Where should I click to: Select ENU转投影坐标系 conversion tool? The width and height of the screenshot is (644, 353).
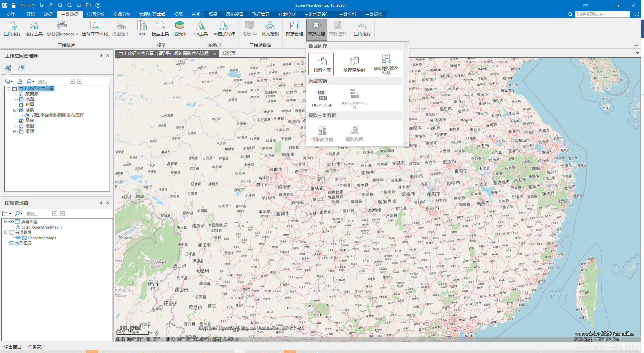[x=386, y=64]
